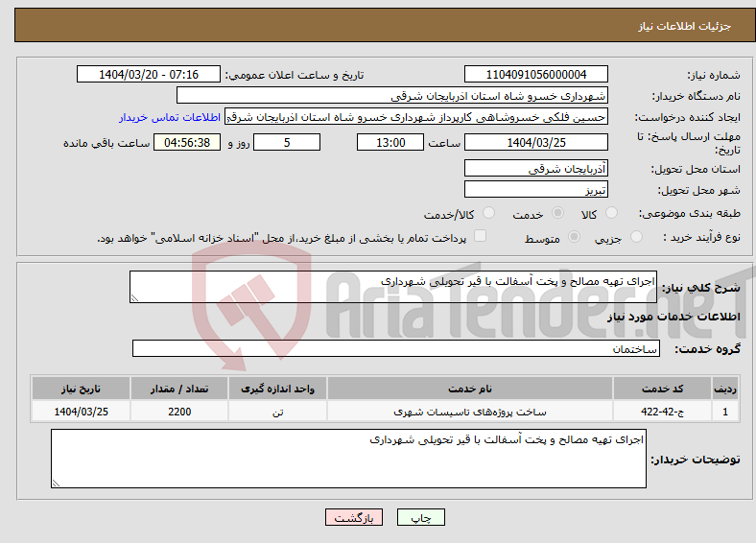756x543 pixels.
Task: Click the واحد اندازه گیری column header
Action: (277, 389)
